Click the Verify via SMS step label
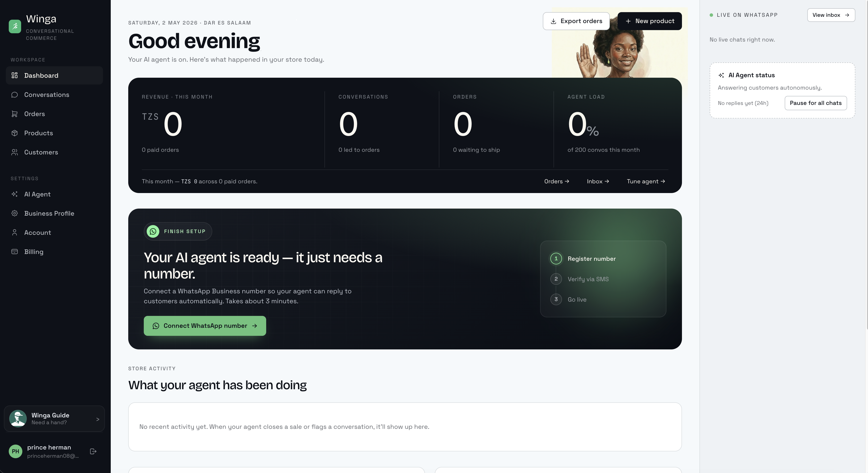 coord(588,279)
